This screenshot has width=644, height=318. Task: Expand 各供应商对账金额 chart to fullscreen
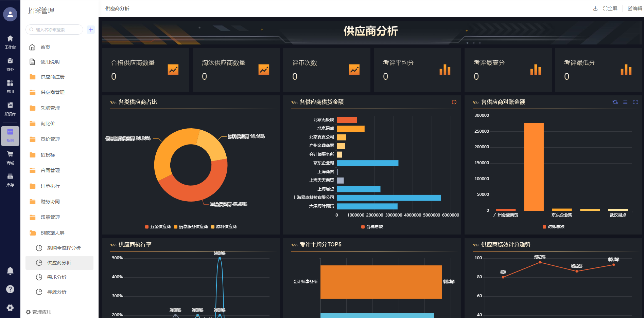(x=635, y=102)
